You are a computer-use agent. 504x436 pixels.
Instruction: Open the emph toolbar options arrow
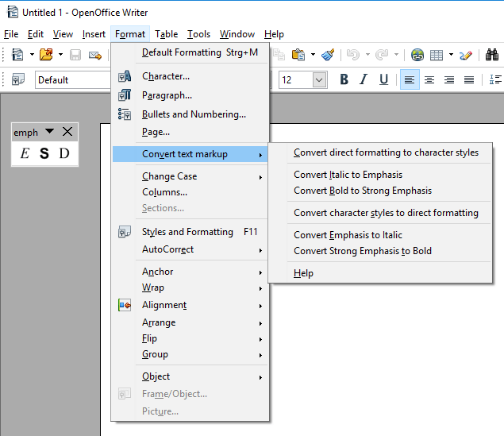[49, 131]
